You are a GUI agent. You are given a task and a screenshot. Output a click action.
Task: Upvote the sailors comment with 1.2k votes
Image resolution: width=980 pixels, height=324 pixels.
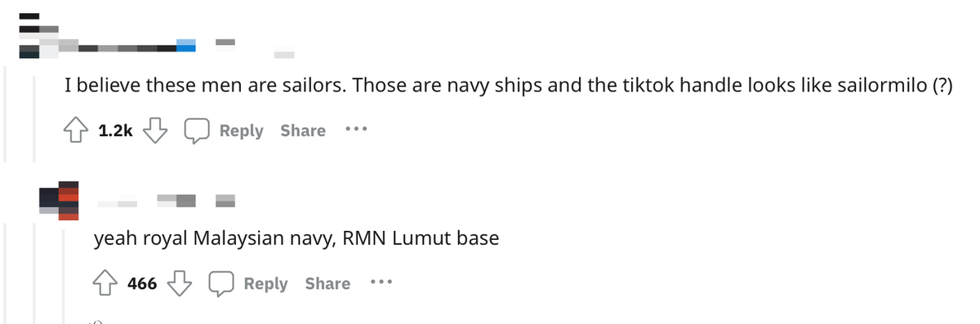tap(78, 131)
